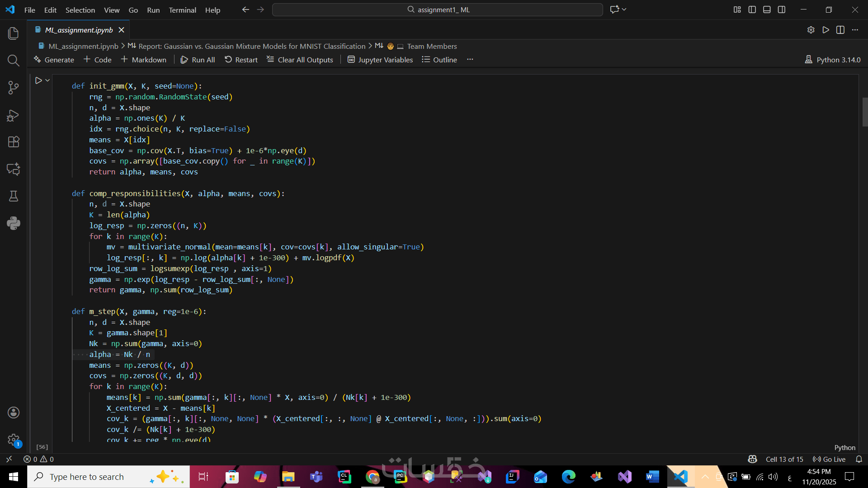Open the Testing flask icon view
The width and height of the screenshot is (868, 488).
[14, 196]
